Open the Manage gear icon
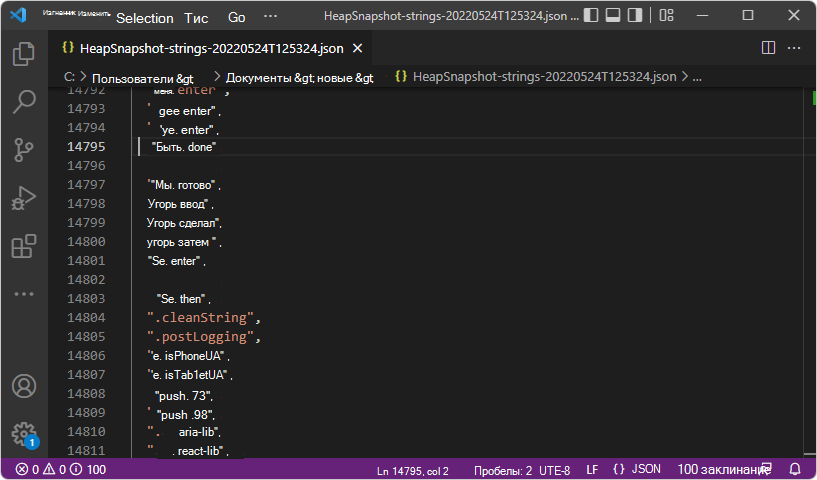The image size is (817, 480). pos(23,434)
